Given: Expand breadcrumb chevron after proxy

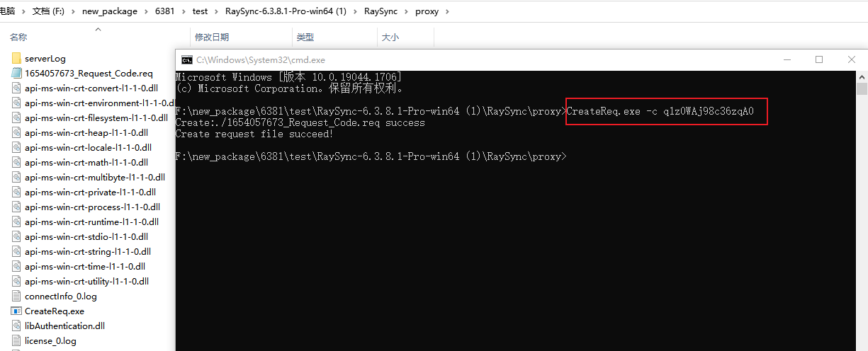Looking at the screenshot, I should pyautogui.click(x=446, y=11).
